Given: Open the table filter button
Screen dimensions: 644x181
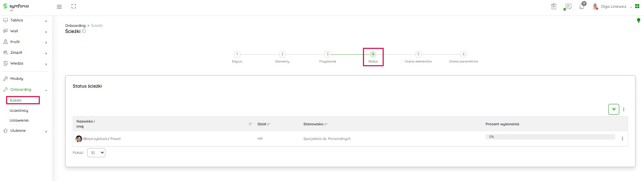Looking at the screenshot, I should (613, 109).
